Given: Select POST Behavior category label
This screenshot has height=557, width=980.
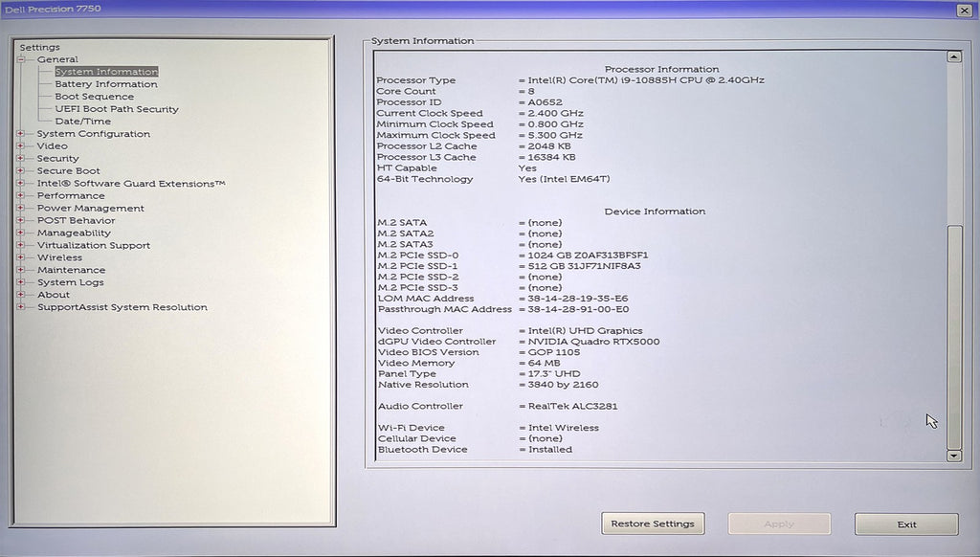Looking at the screenshot, I should click(77, 220).
